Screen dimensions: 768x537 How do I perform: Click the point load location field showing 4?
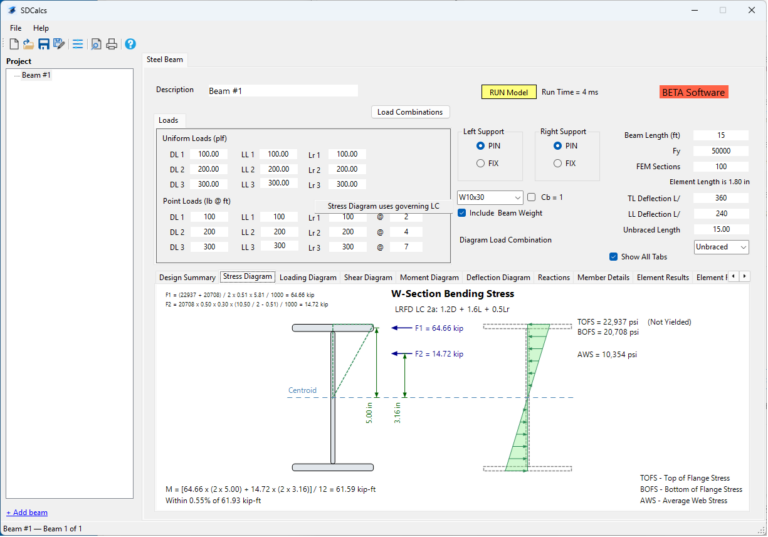(x=406, y=232)
